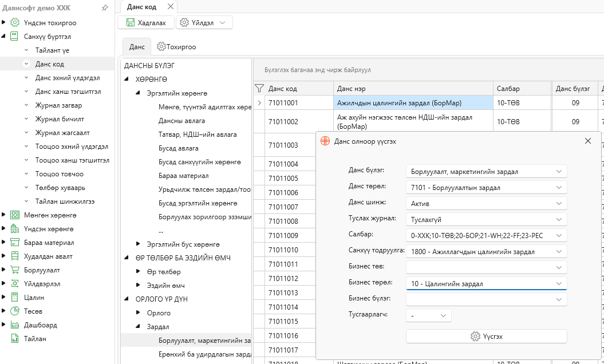Open the Үйлдэл dropdown menu
Screen dimensions: 604x364
204,23
